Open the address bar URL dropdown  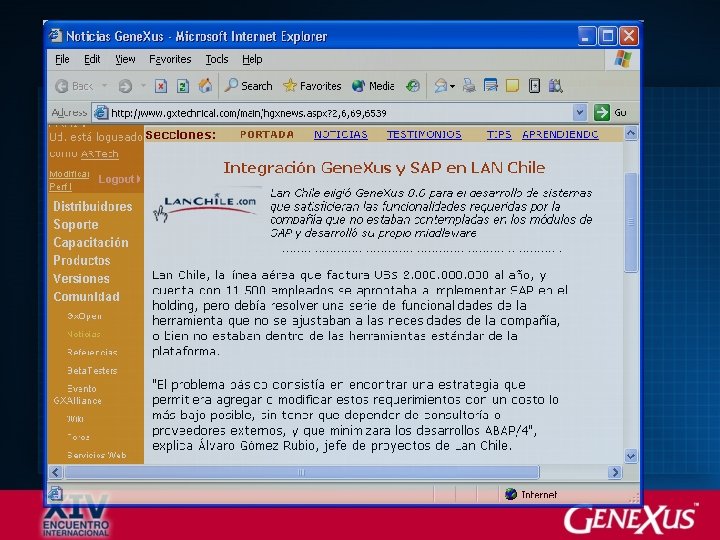579,112
